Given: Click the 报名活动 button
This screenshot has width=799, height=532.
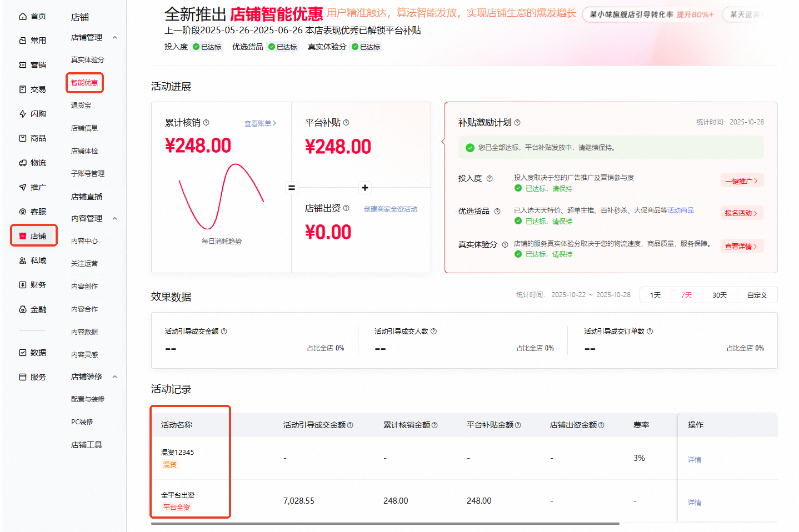Looking at the screenshot, I should coord(742,213).
